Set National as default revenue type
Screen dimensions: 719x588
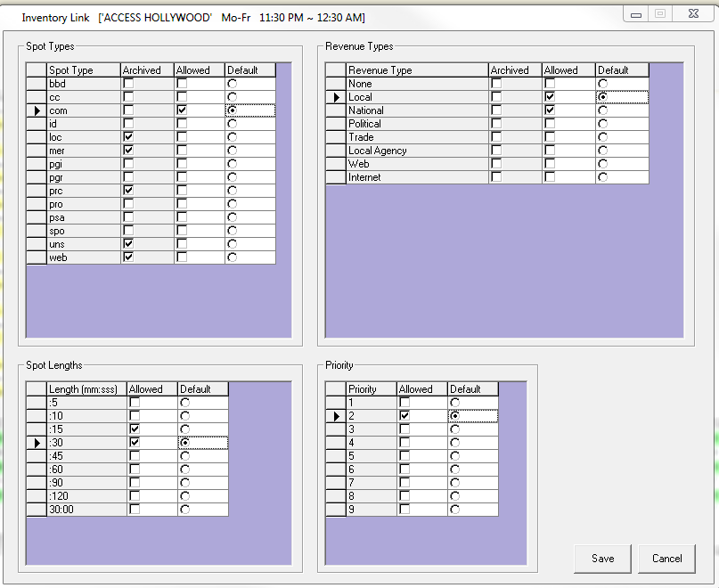coord(603,110)
